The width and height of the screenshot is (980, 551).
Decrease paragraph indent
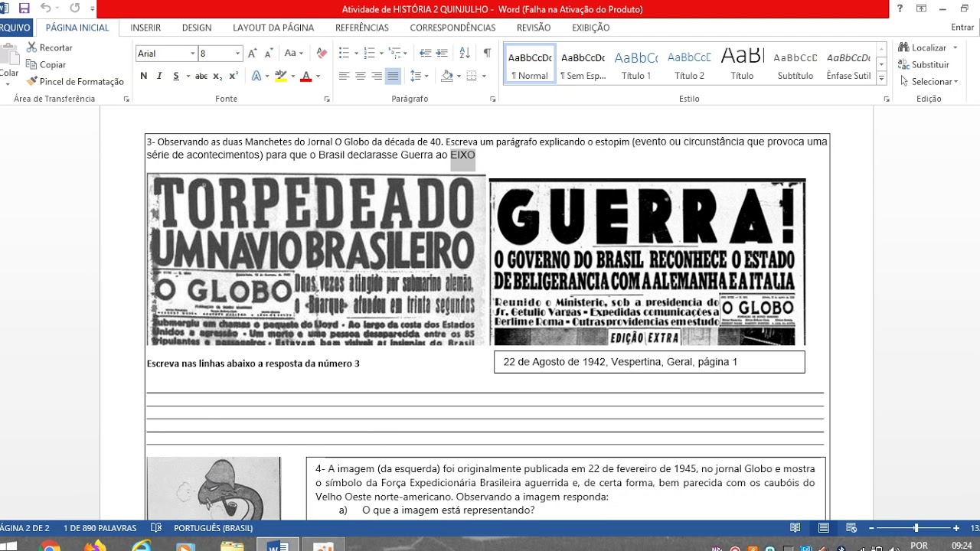click(x=426, y=54)
